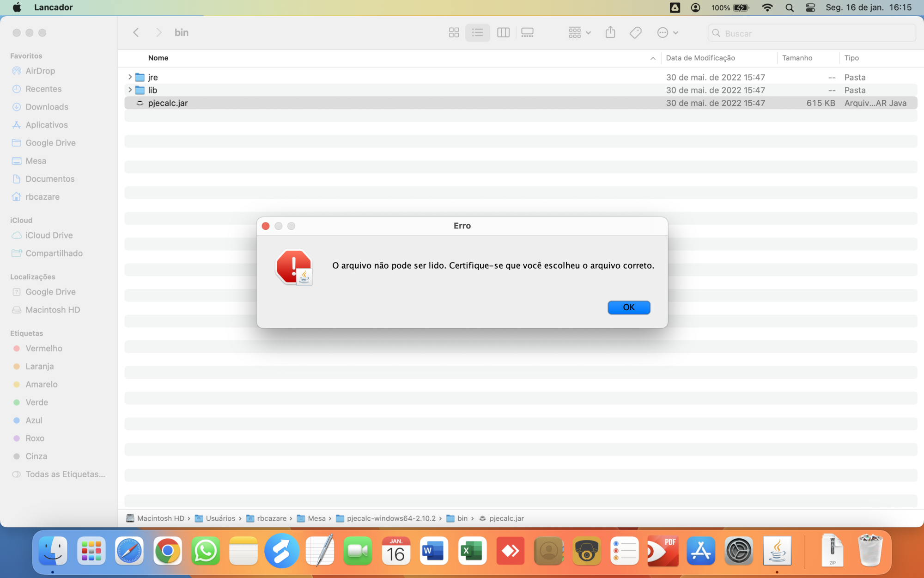Screen dimensions: 924x578
Task: Click Mesa in the path bar
Action: (316, 518)
